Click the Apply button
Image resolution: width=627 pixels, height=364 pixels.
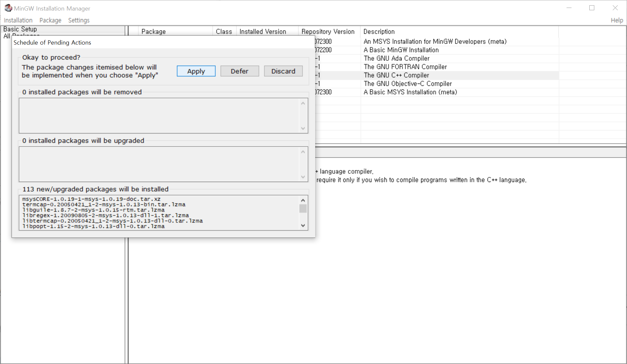196,71
